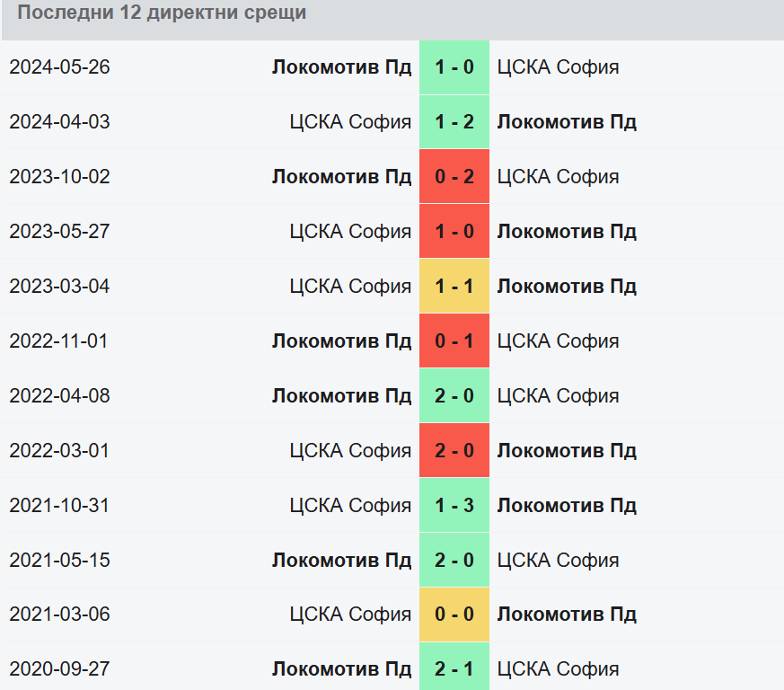Click the 1 - 1 draw score box
Viewport: 784px width, 690px height.
(454, 287)
